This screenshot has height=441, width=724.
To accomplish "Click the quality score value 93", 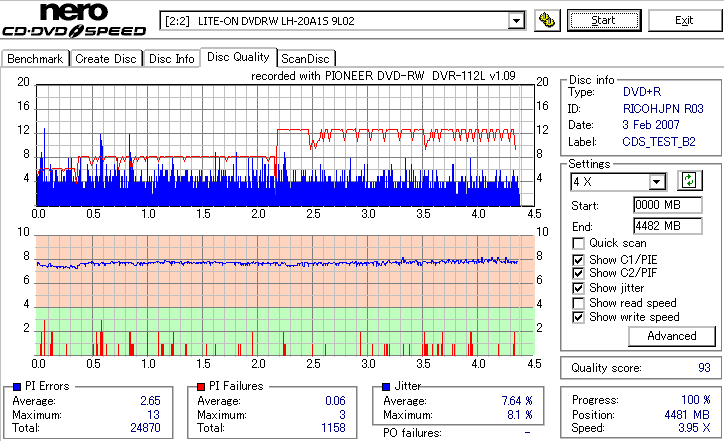I will [704, 368].
